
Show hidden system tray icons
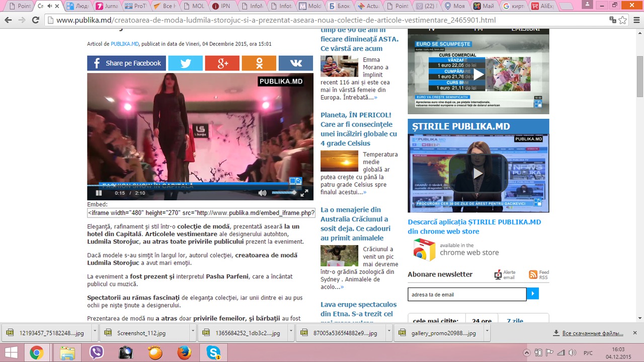pos(527,352)
